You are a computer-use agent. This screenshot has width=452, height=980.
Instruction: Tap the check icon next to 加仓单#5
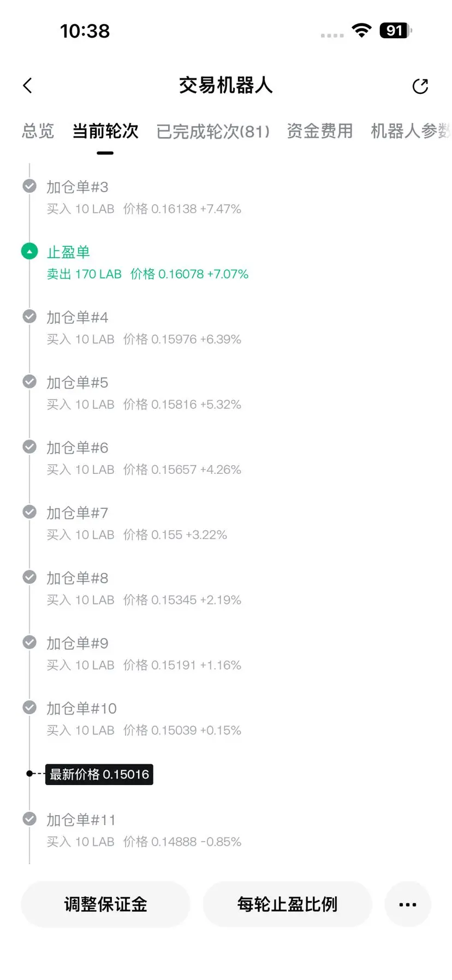pyautogui.click(x=29, y=382)
